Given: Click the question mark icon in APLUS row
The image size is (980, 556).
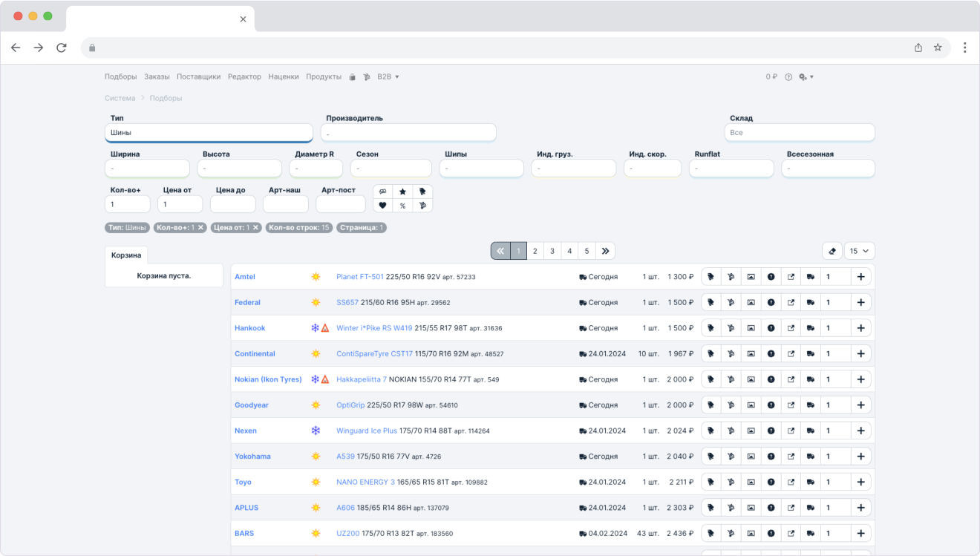Looking at the screenshot, I should [x=771, y=508].
